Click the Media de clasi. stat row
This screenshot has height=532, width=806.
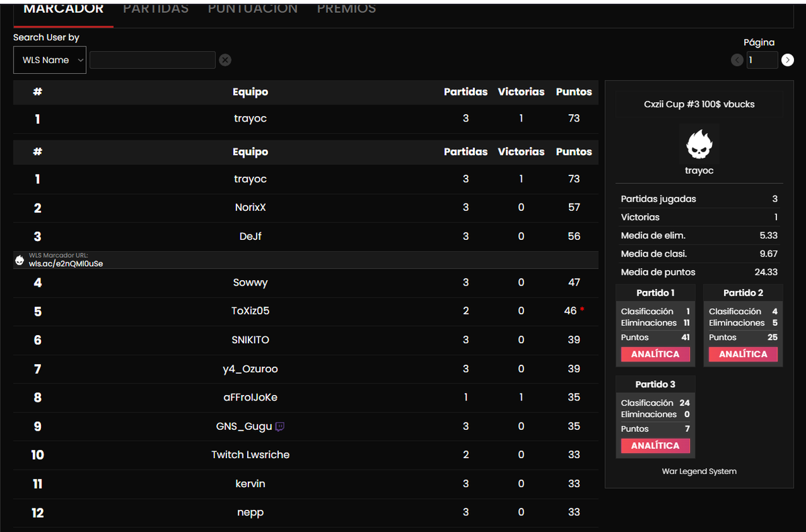coord(699,254)
